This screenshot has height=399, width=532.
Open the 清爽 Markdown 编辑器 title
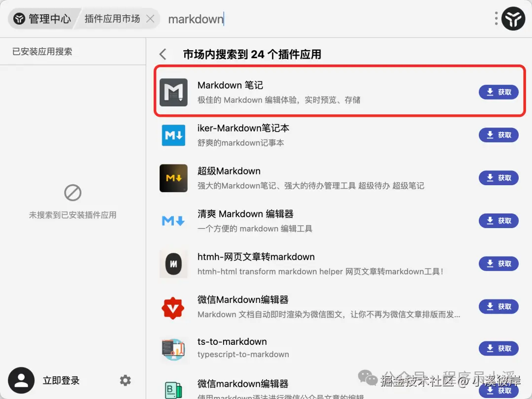(245, 214)
